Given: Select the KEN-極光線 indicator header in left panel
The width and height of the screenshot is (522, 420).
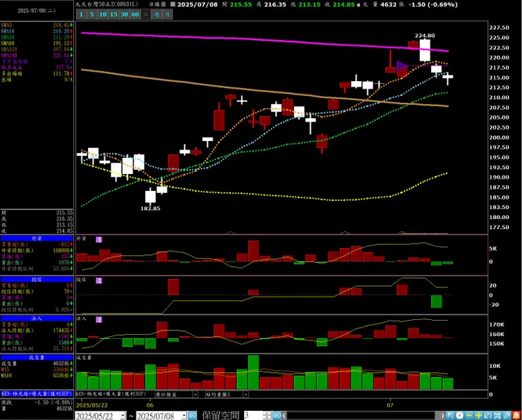Looking at the screenshot, I should [x=37, y=394].
